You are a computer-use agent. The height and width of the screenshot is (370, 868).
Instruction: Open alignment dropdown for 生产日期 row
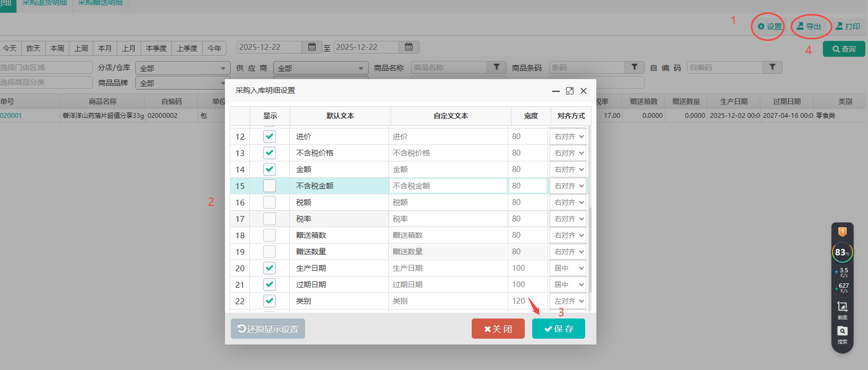569,268
